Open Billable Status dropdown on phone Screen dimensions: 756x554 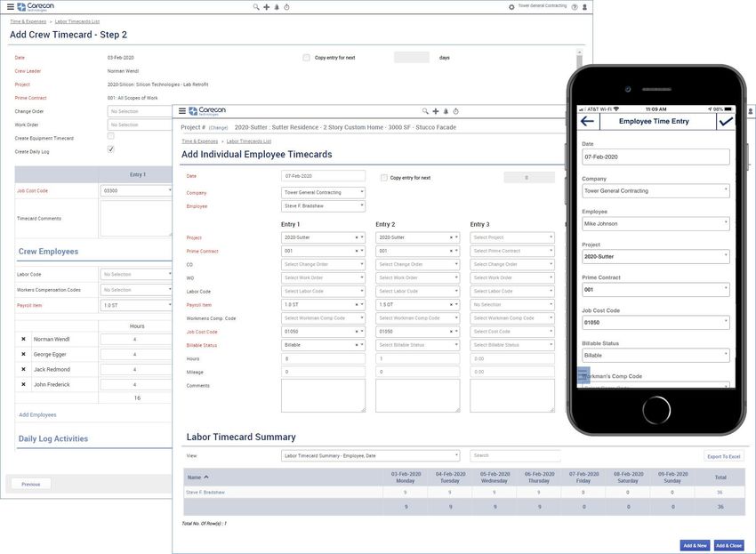(x=655, y=356)
